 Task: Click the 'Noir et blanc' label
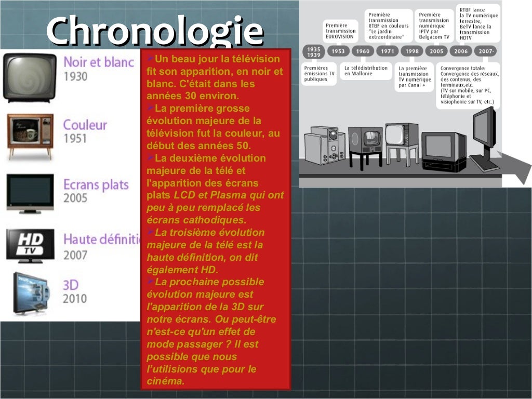tap(99, 62)
